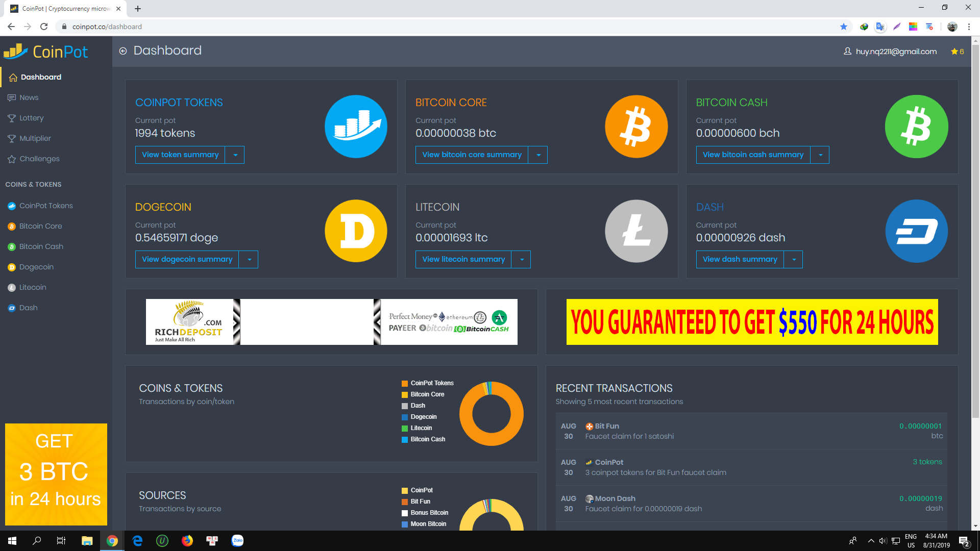Screen dimensions: 980x551
Task: Click View bitcoin cash summary button
Action: tap(753, 155)
